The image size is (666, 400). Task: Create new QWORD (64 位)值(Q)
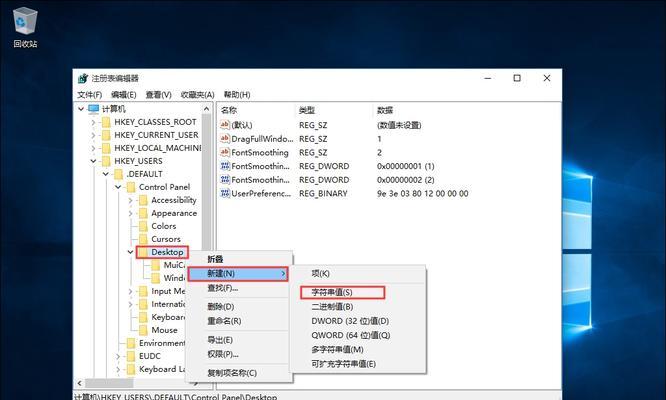[358, 335]
